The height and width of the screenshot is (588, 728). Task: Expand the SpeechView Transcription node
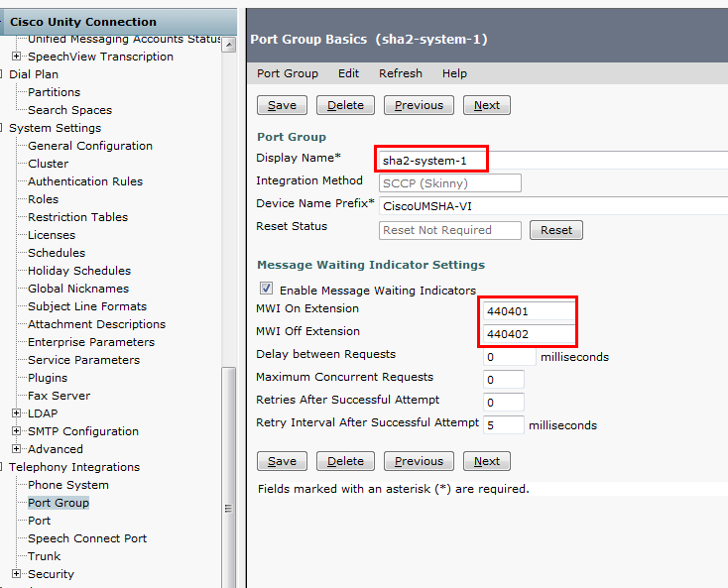click(16, 57)
